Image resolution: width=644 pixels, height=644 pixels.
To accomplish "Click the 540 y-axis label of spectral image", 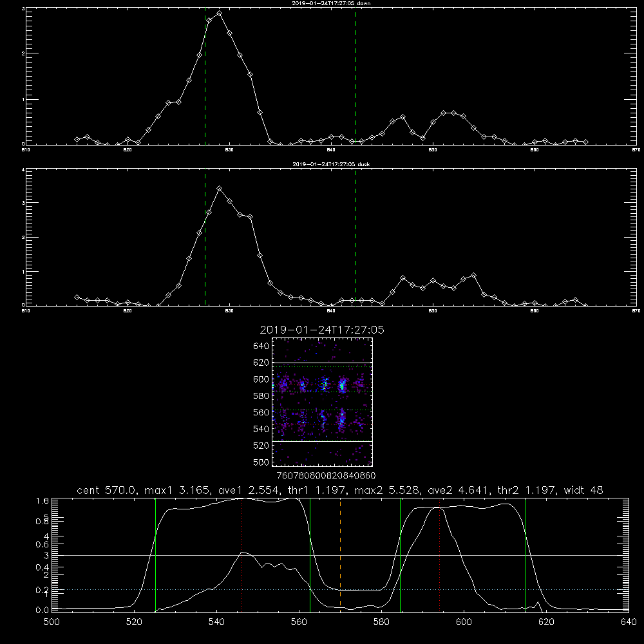I will [x=261, y=429].
